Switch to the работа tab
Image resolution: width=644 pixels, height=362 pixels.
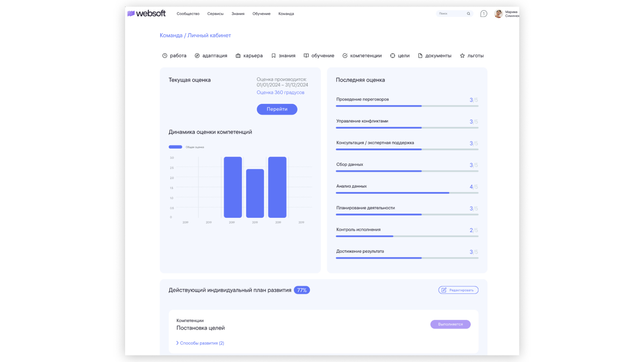point(174,56)
